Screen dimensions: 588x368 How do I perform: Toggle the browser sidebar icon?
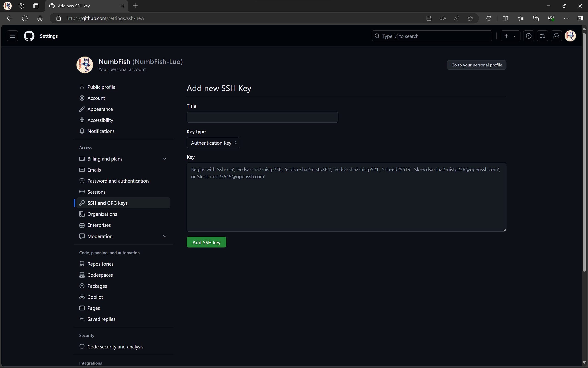click(x=580, y=18)
